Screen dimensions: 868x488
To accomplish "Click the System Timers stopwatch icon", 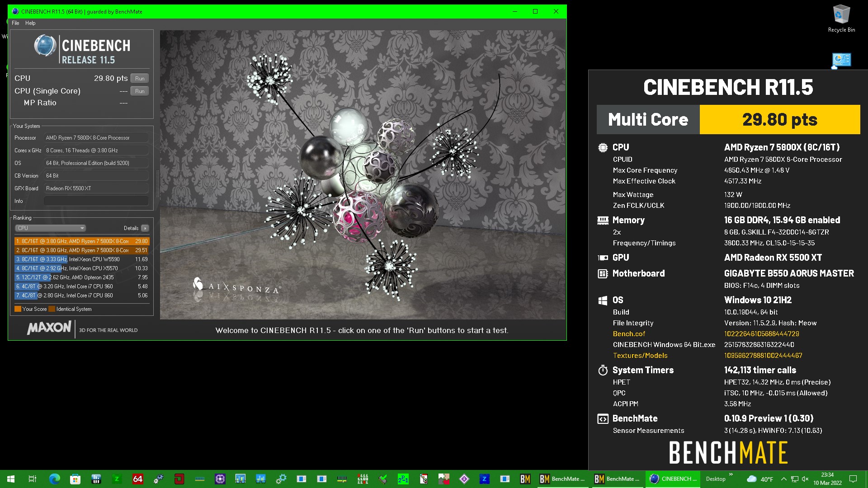I will 603,371.
